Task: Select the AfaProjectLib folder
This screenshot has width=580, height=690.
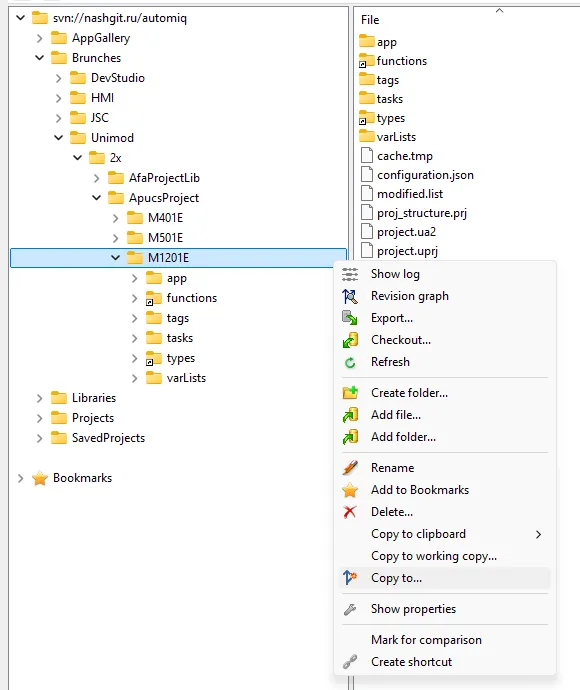Action: [164, 178]
